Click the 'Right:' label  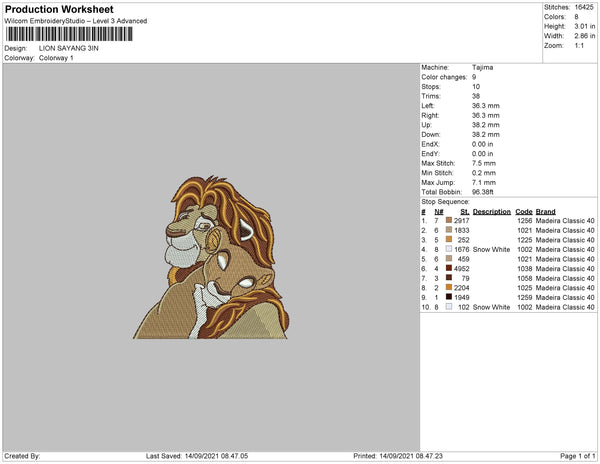[x=430, y=115]
